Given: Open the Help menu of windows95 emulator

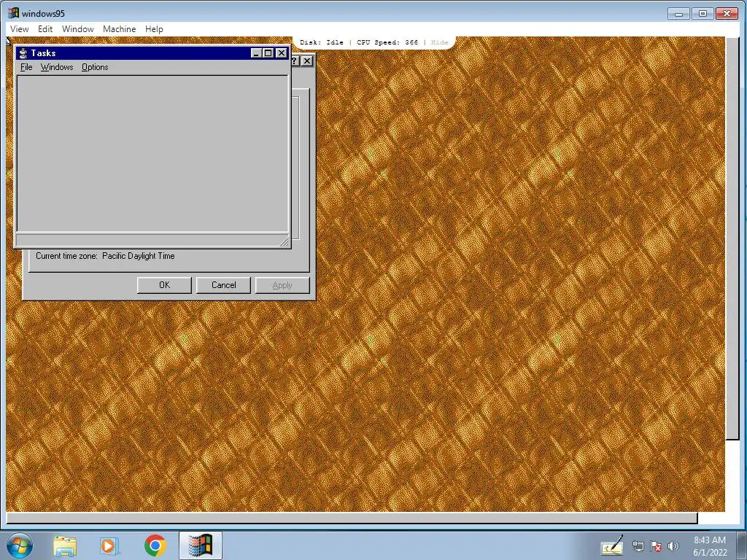Looking at the screenshot, I should 154,29.
